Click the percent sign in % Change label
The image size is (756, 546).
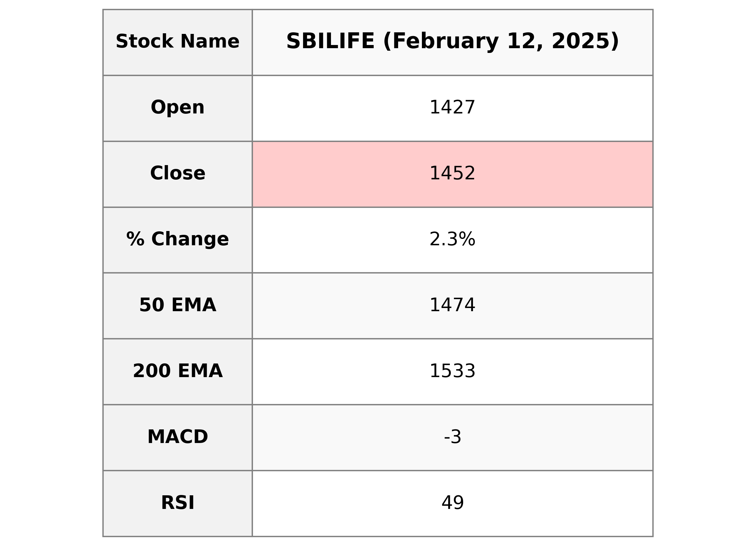point(135,239)
